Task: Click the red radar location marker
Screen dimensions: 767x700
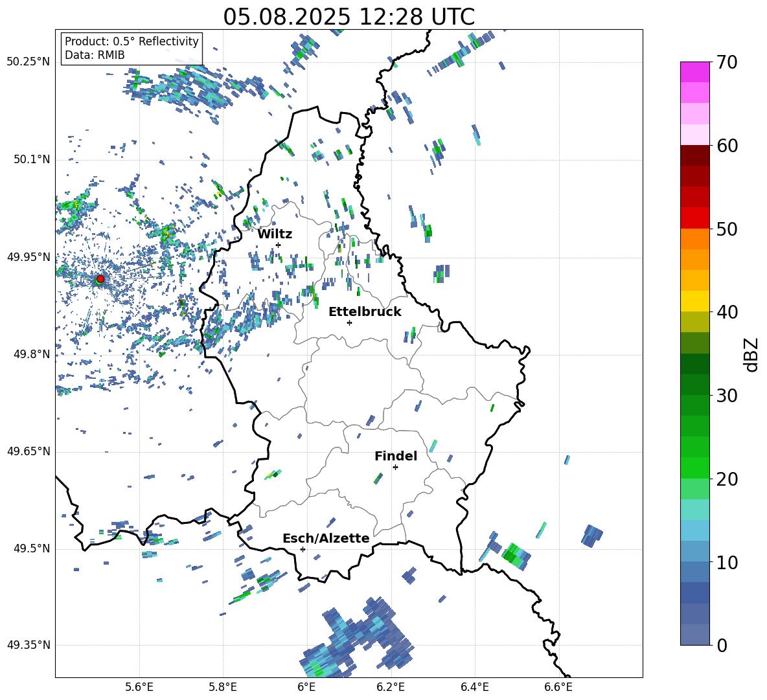Action: [x=100, y=279]
